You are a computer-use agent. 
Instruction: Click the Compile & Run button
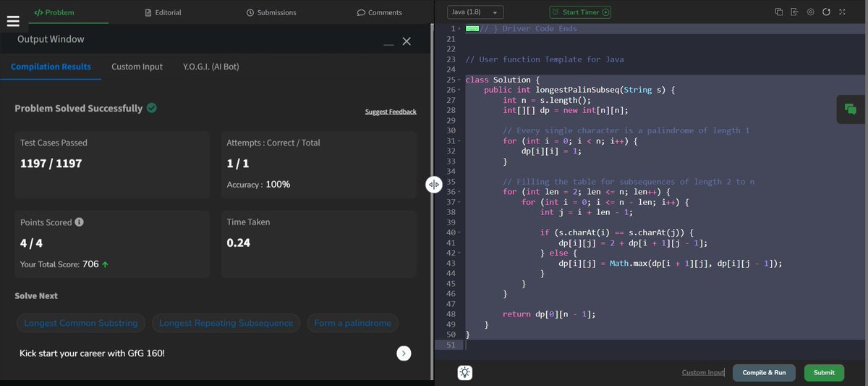point(764,372)
